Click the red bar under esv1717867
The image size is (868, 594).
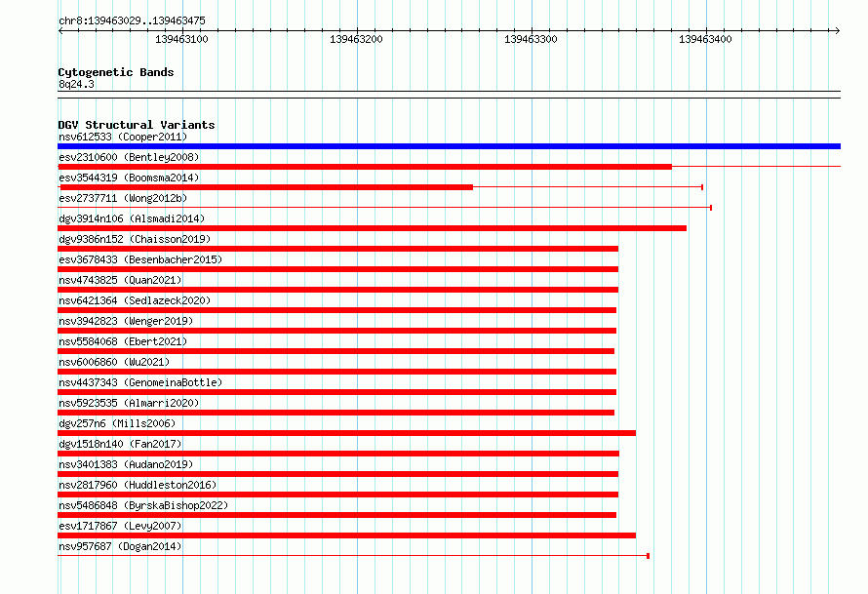click(x=346, y=535)
